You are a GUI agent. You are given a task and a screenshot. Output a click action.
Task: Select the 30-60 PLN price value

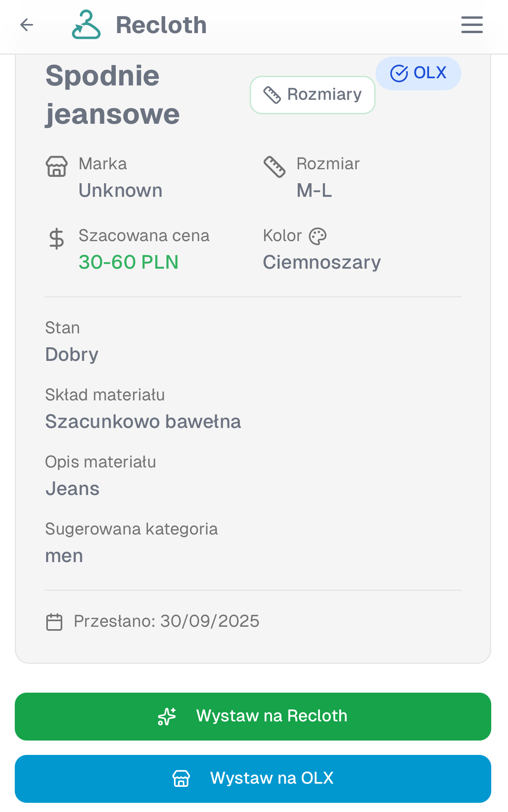tap(128, 262)
